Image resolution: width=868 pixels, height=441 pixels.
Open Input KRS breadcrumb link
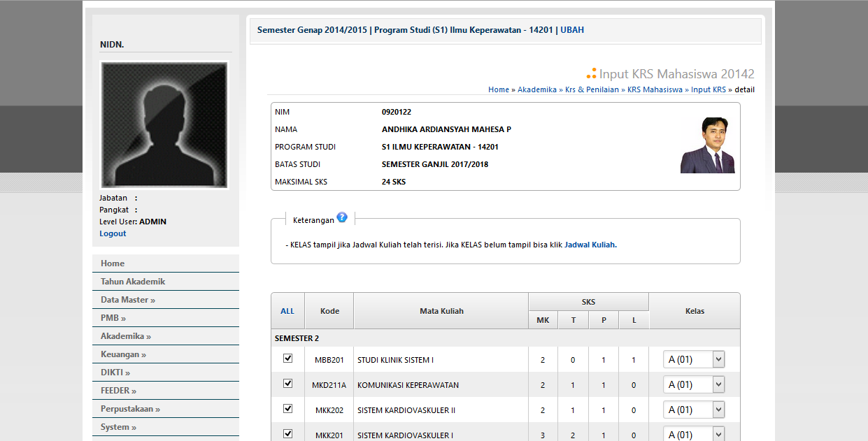[x=709, y=89]
